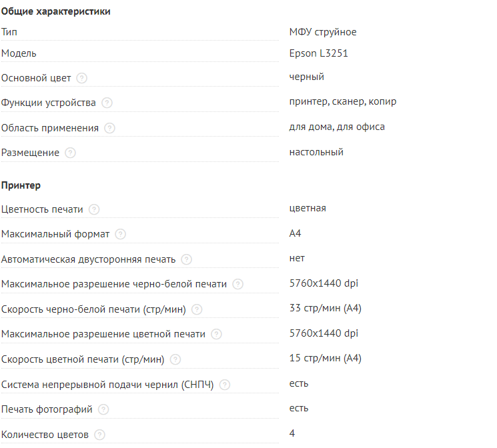Click the принтер, сканер, копир value
Viewport: 497px width, 448px height.
[x=343, y=102]
